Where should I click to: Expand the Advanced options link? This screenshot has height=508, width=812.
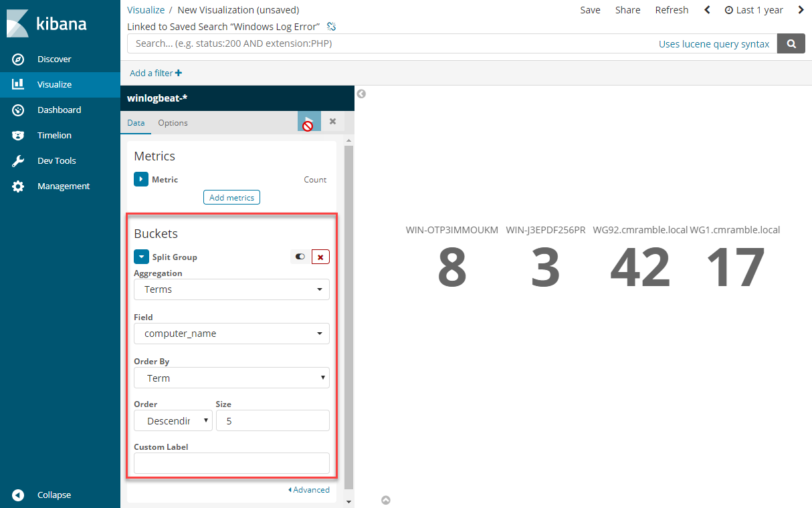(x=309, y=490)
